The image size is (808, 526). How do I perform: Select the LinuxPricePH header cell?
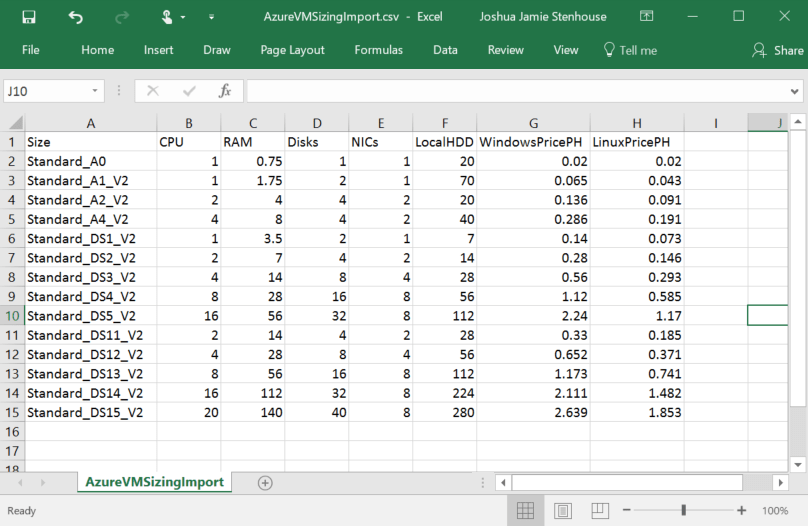tap(637, 142)
